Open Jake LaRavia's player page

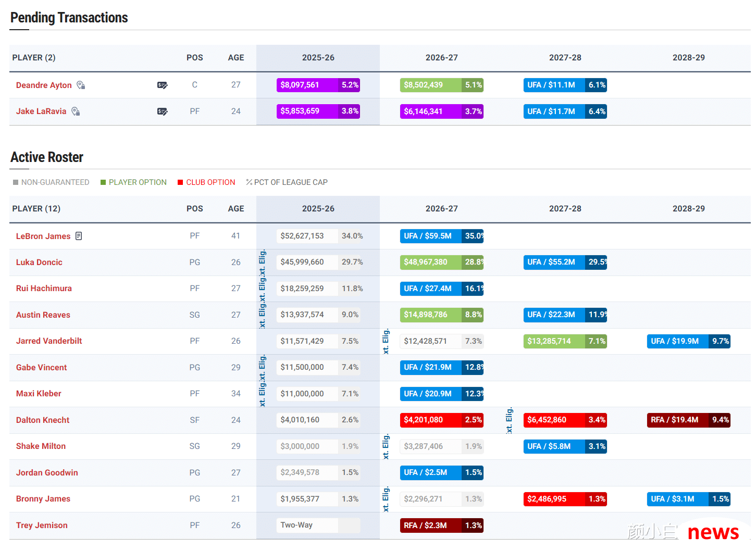41,111
